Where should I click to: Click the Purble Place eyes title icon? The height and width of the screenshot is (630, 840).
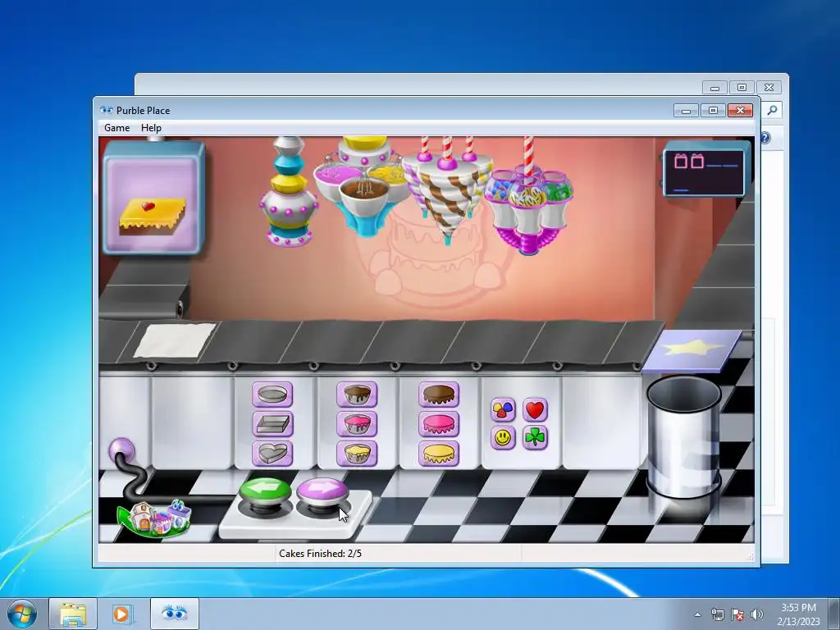pos(107,110)
